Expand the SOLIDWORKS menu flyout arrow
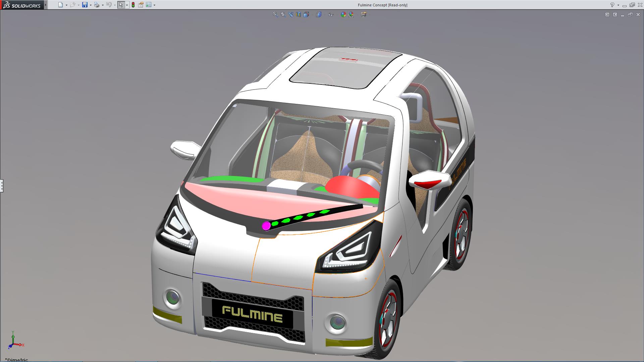This screenshot has height=362, width=644. tap(46, 5)
